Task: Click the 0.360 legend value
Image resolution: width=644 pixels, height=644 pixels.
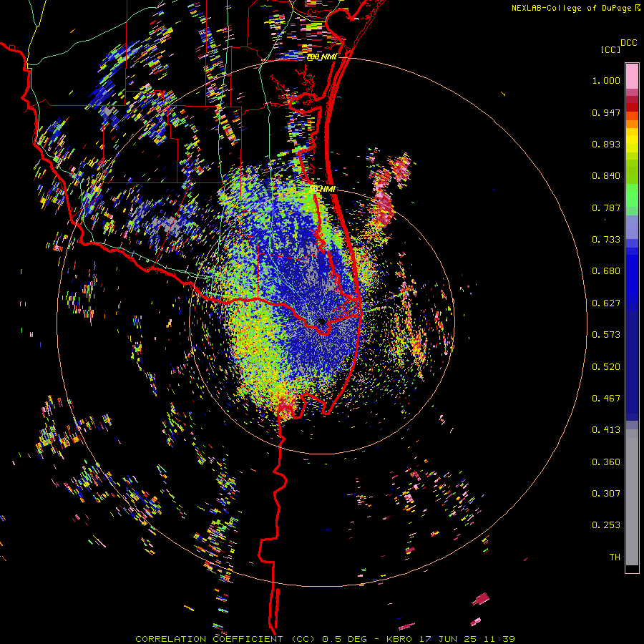Action: point(606,462)
